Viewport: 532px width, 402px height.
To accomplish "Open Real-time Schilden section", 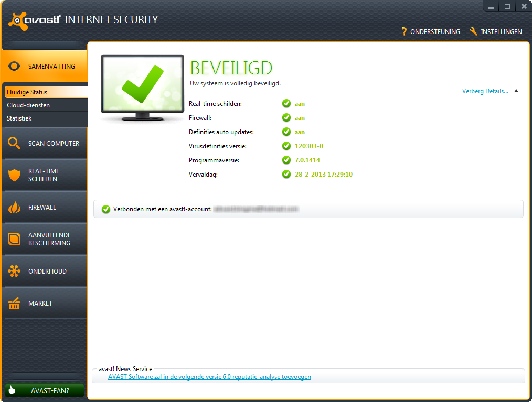I will coord(45,175).
